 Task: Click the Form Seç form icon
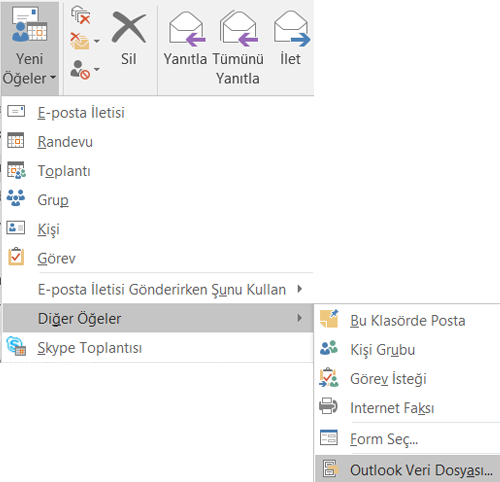[329, 437]
